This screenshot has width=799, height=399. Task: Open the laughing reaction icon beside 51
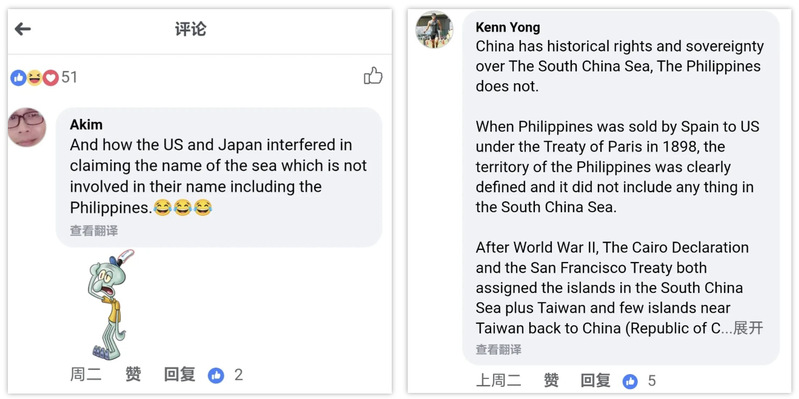(x=34, y=77)
